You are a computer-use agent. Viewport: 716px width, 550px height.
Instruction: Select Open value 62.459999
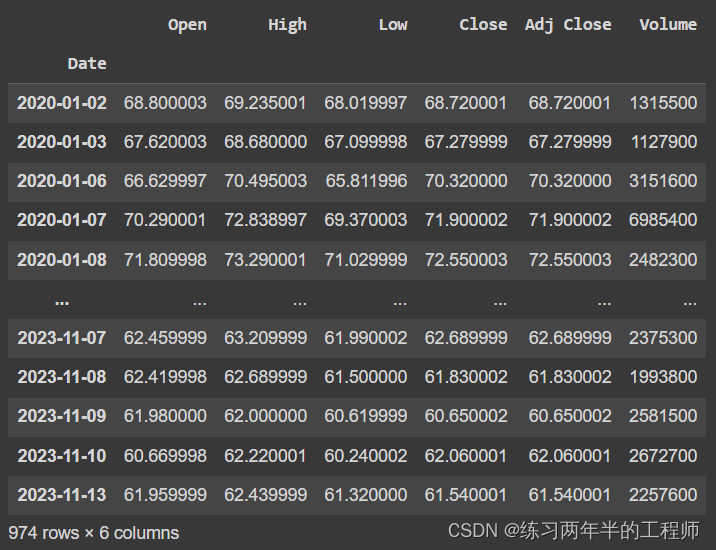165,338
